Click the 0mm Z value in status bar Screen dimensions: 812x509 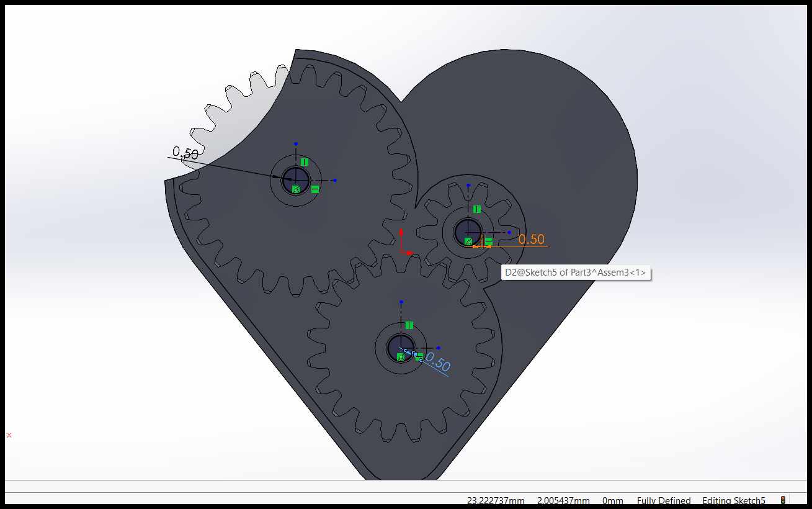[x=613, y=501]
